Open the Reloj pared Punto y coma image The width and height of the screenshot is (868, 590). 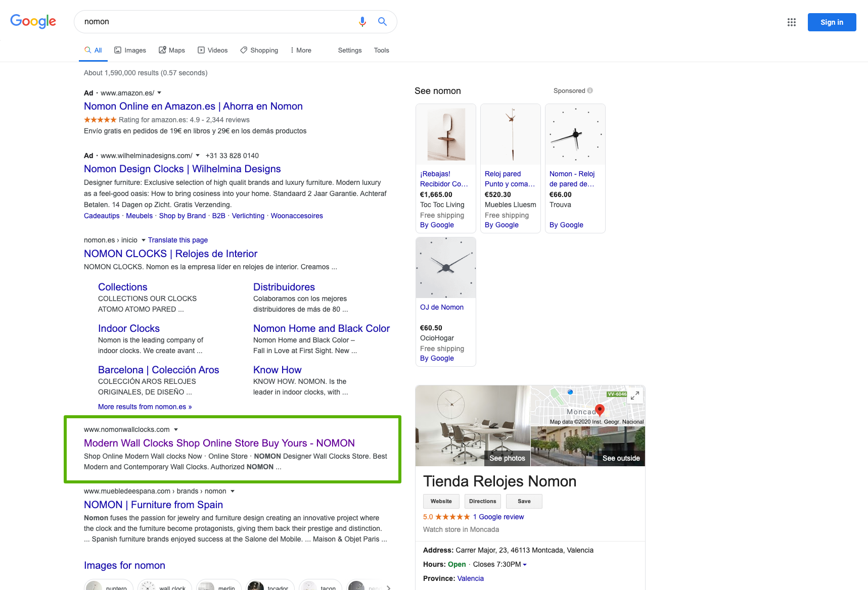coord(511,134)
